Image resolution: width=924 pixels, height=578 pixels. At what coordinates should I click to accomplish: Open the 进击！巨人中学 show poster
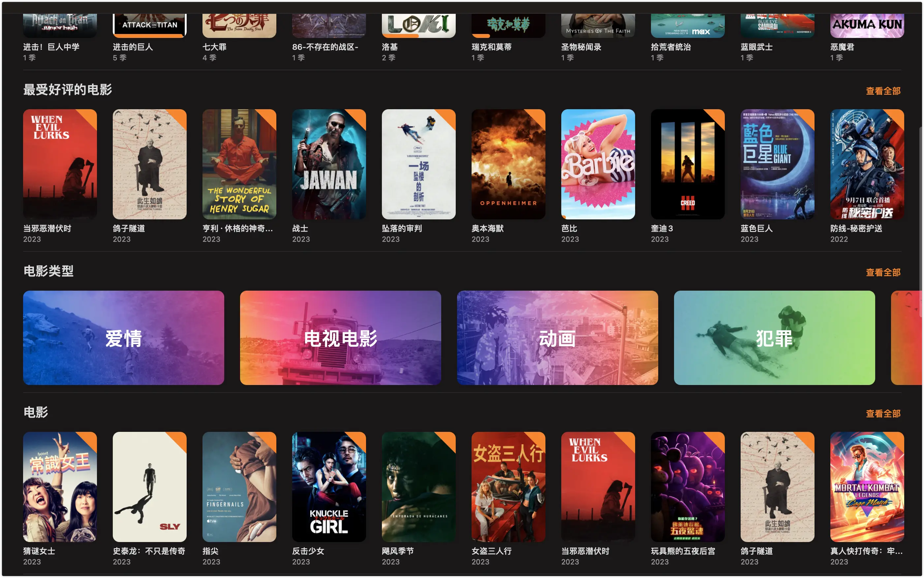tap(60, 26)
